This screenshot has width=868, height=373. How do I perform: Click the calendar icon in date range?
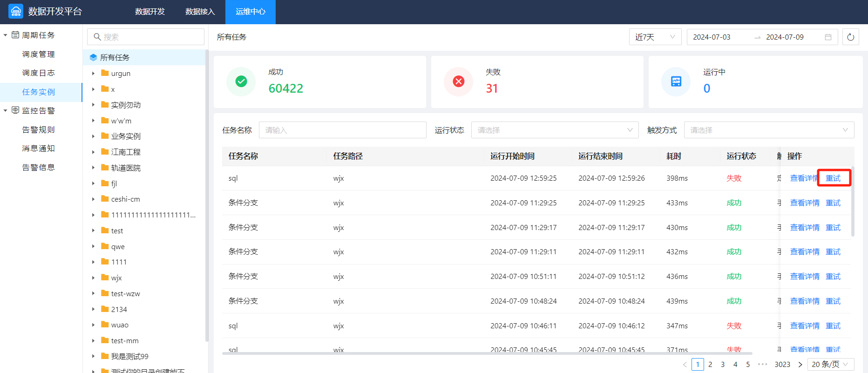[x=828, y=37]
